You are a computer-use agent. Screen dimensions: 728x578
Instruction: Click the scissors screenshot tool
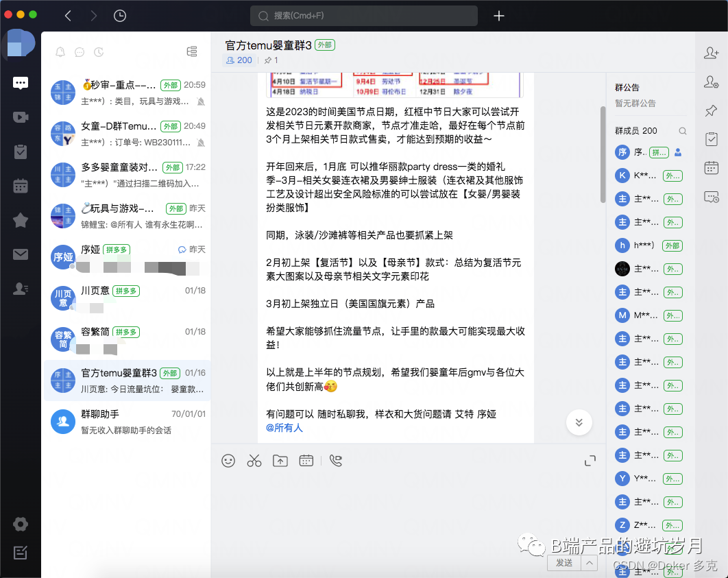(254, 461)
